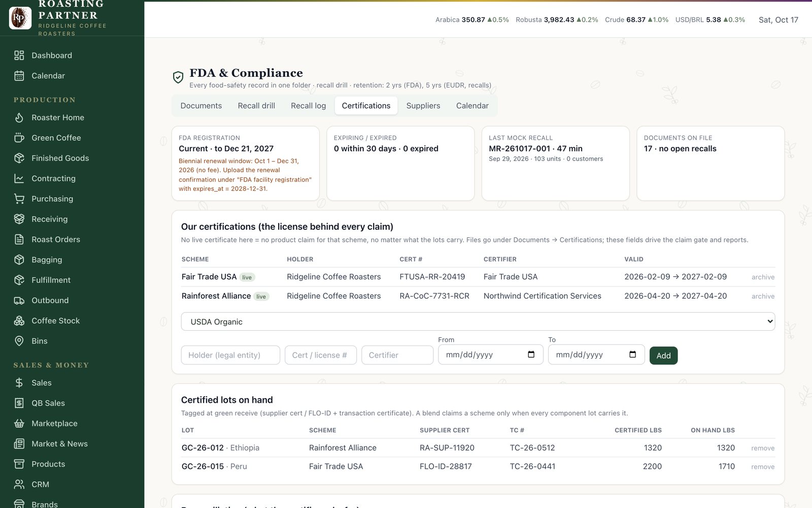The image size is (812, 508).
Task: Click the Add certification button
Action: point(663,356)
